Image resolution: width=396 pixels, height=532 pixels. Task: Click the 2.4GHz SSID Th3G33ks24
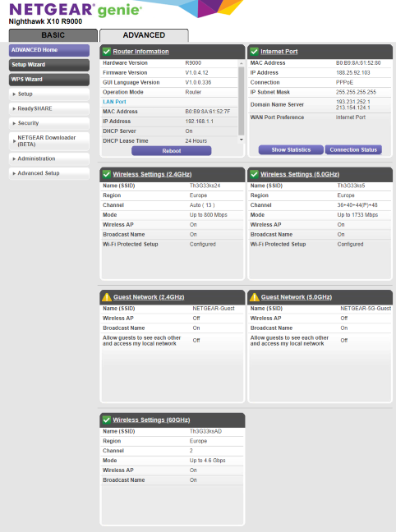[x=205, y=186]
